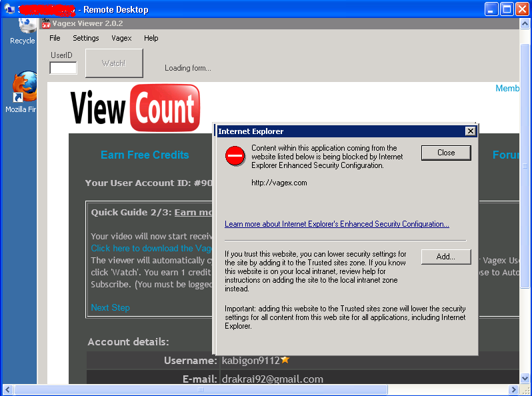Click the Loading form... status text
The image size is (532, 396).
pos(188,68)
